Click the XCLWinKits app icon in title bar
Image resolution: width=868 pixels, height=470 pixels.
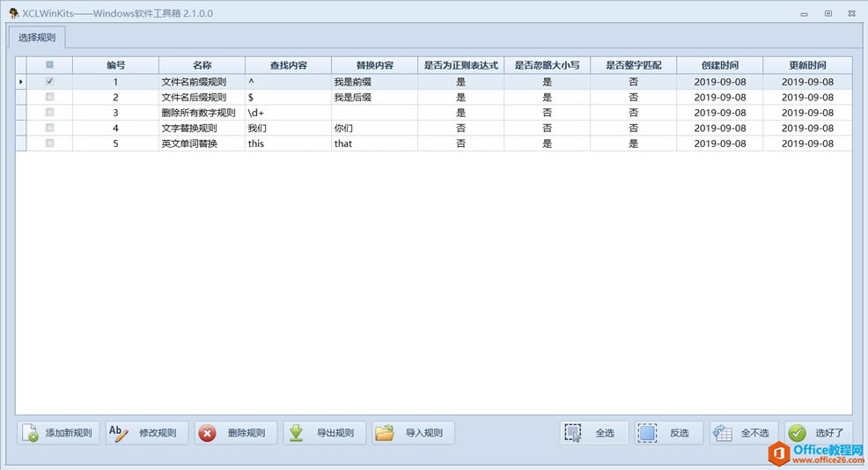click(x=14, y=13)
